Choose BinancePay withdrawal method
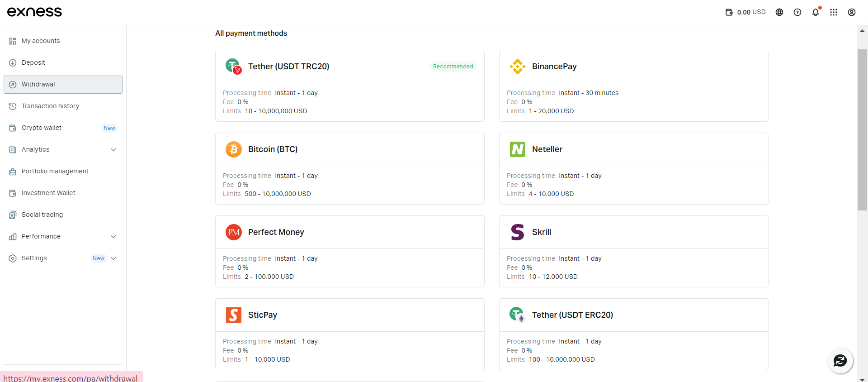Screen dimensions: 868x382 click(x=634, y=86)
